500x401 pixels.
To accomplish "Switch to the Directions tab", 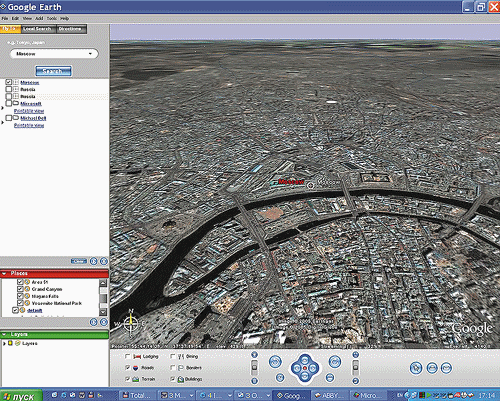I will [71, 29].
